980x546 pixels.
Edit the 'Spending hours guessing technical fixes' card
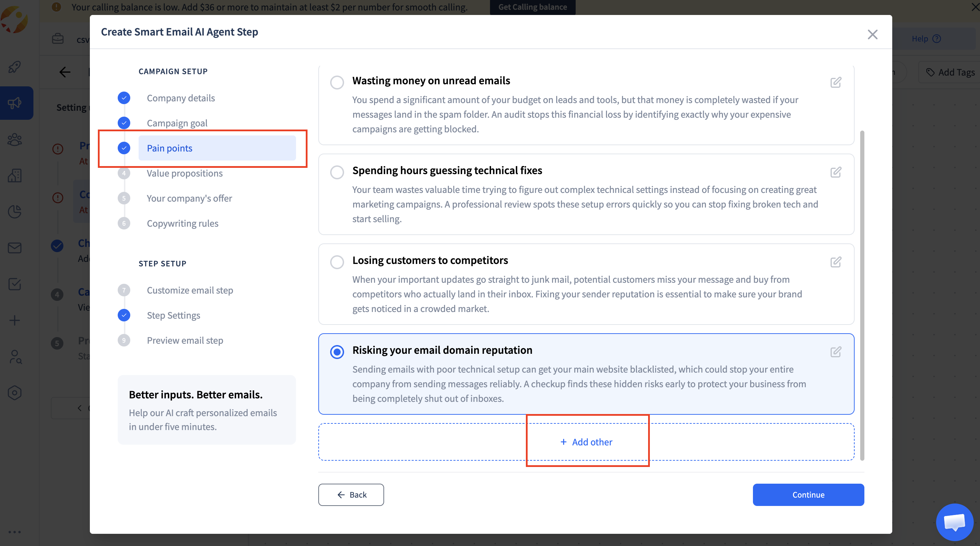coord(835,172)
